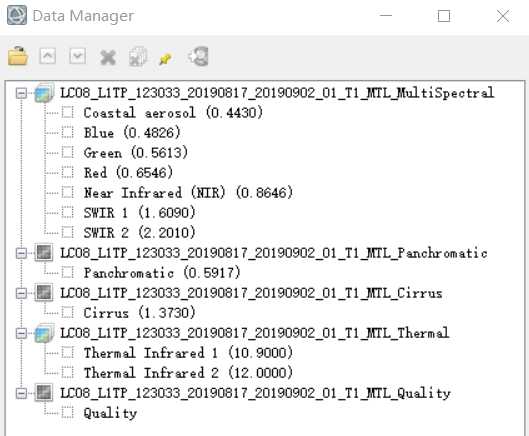Enable the Thermal Infrared 2 checkbox
The image size is (529, 436).
pos(67,373)
